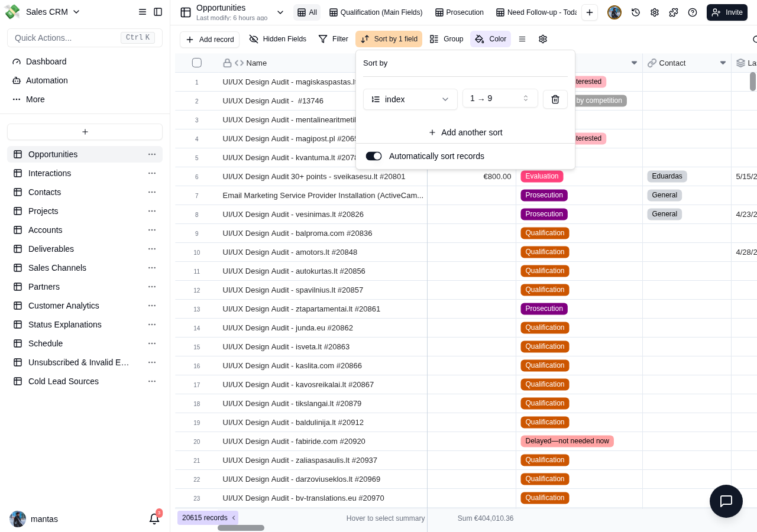
Task: Open the index sort field dropdown
Action: click(x=410, y=99)
